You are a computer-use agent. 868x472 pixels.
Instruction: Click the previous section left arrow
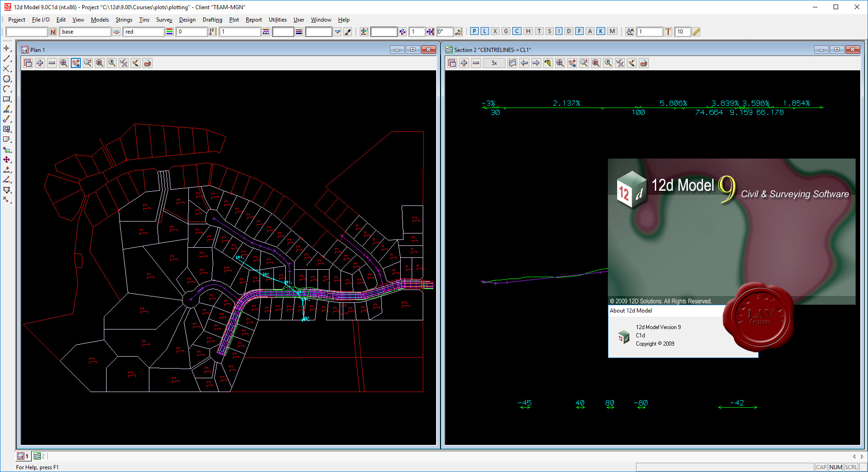pyautogui.click(x=524, y=63)
